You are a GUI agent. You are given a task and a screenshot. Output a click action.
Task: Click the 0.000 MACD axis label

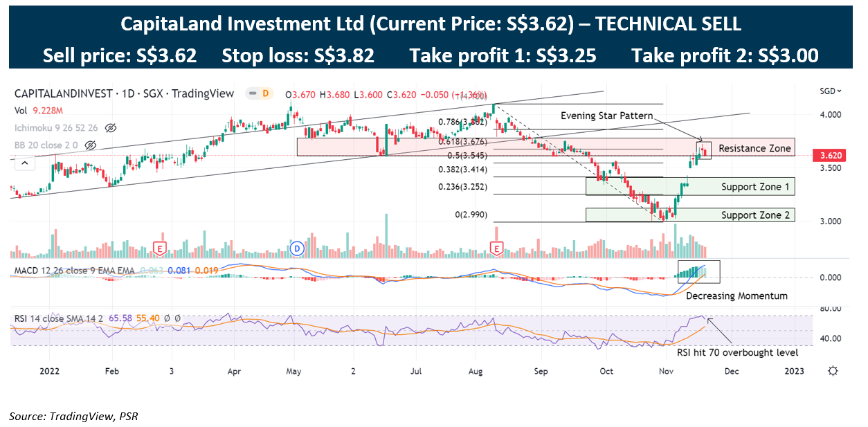pyautogui.click(x=830, y=278)
